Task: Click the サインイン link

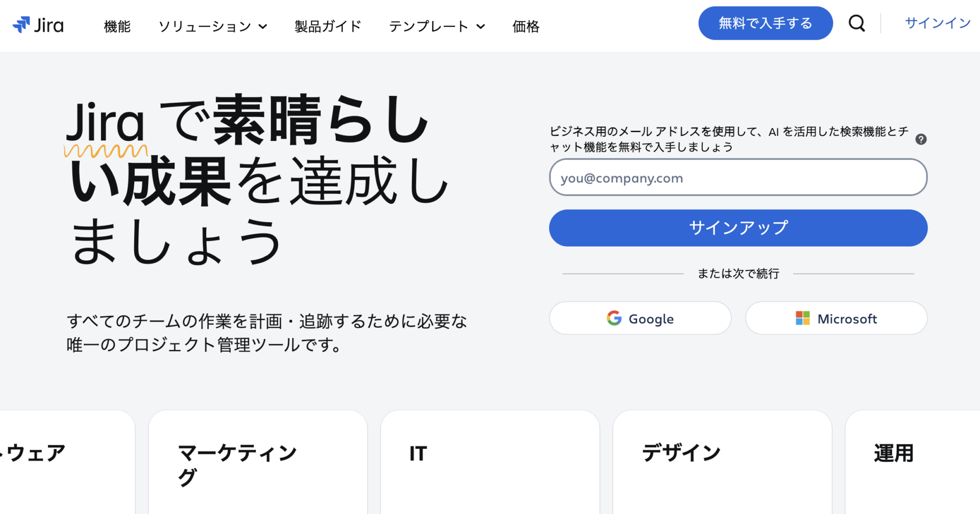Action: click(938, 23)
